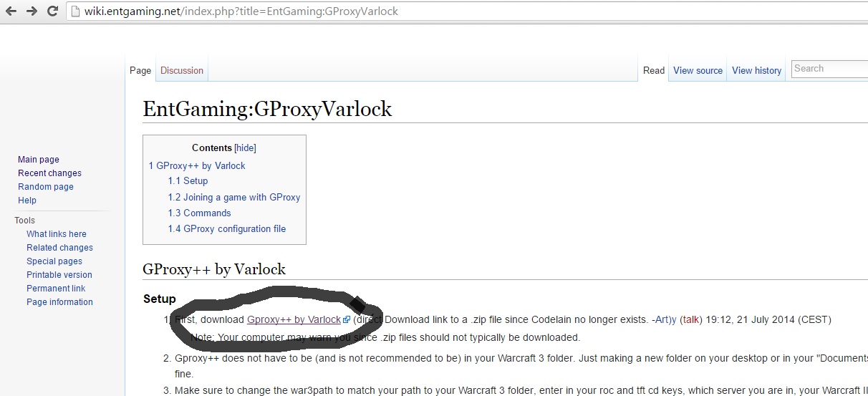The image size is (868, 396).
Task: Select the Read tab
Action: [x=654, y=70]
